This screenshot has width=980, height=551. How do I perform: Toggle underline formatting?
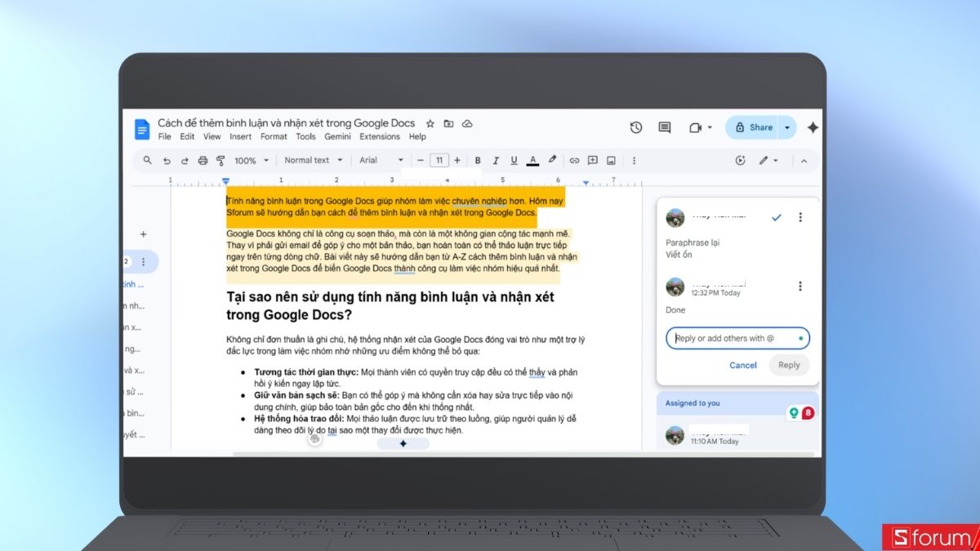click(x=514, y=160)
